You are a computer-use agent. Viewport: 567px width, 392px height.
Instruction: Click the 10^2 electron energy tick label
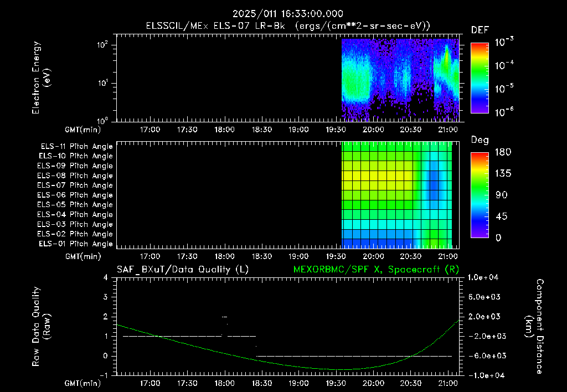click(102, 45)
